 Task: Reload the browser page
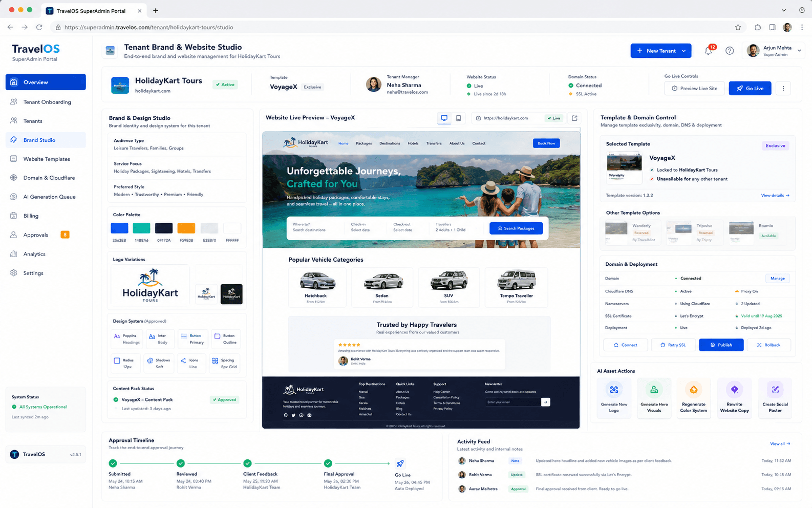[39, 27]
